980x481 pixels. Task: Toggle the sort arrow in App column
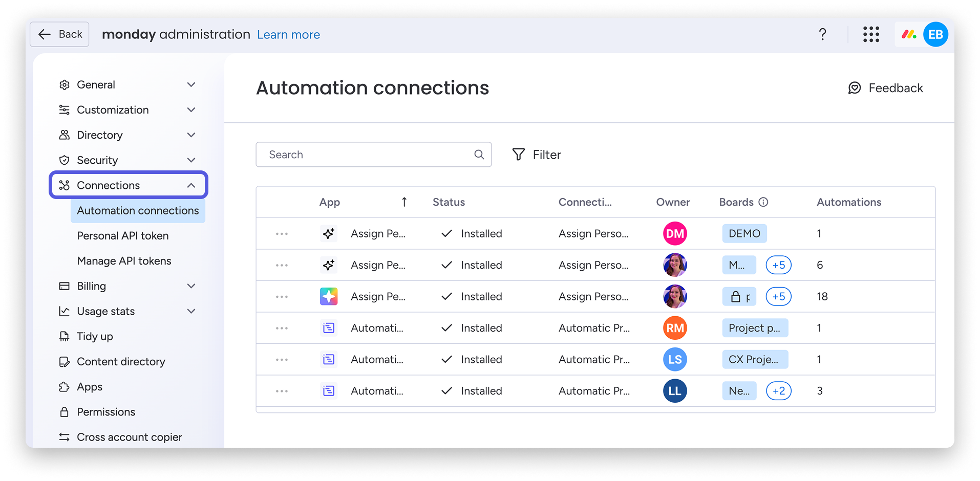pos(404,202)
